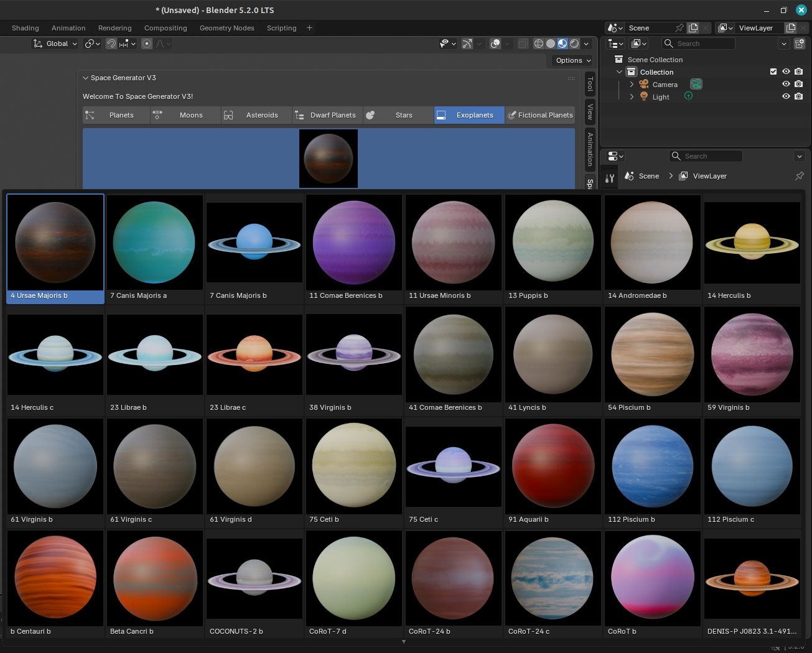Image resolution: width=812 pixels, height=653 pixels.
Task: Create new scene copy icon
Action: click(693, 28)
